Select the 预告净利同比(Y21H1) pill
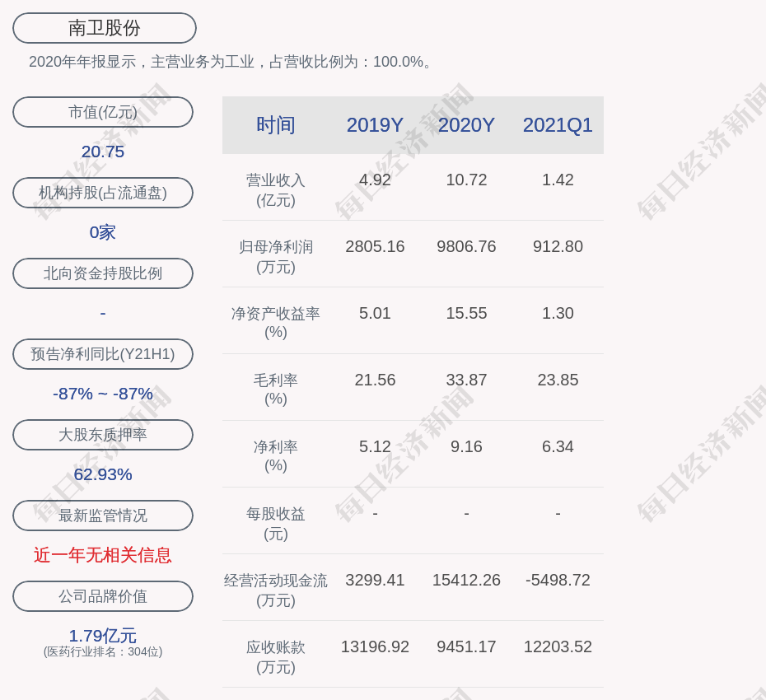The height and width of the screenshot is (700, 766). coord(103,354)
